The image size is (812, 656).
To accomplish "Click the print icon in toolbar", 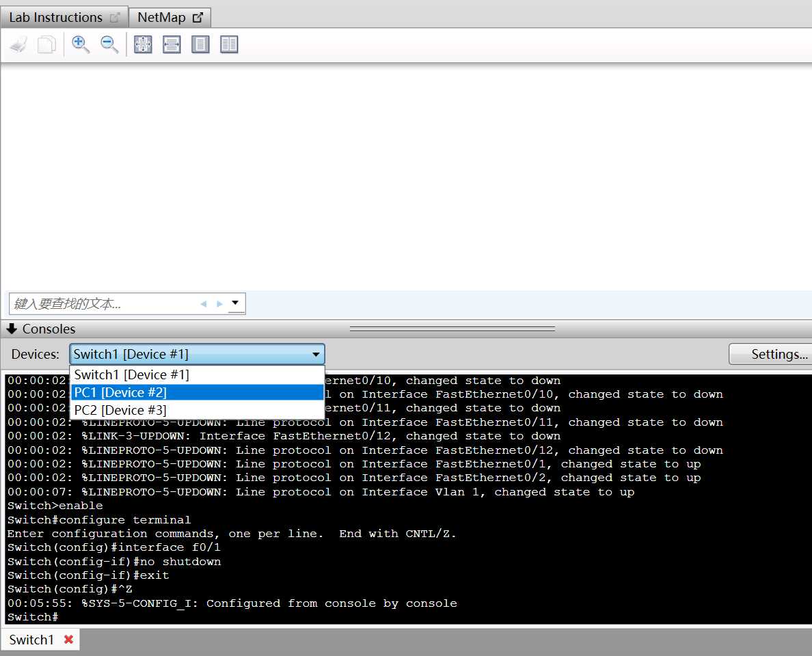I will [19, 44].
